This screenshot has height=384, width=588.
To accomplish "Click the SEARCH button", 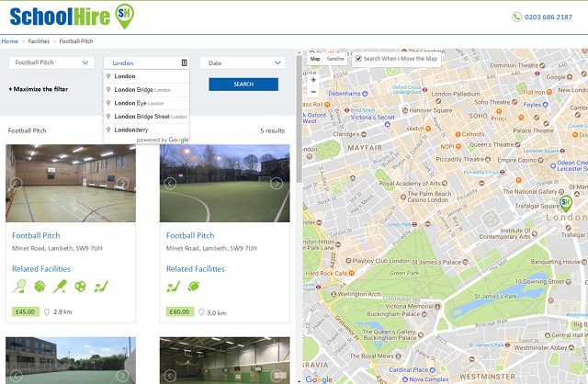I will coord(243,85).
